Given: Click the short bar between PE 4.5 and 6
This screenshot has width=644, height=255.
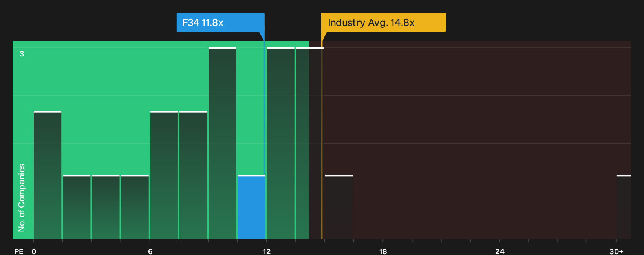Looking at the screenshot, I should [135, 207].
